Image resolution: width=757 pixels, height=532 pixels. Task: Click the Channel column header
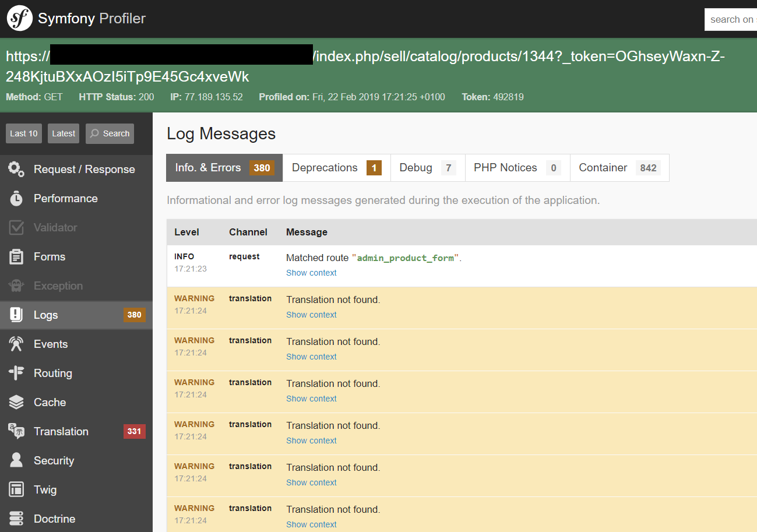click(x=248, y=232)
